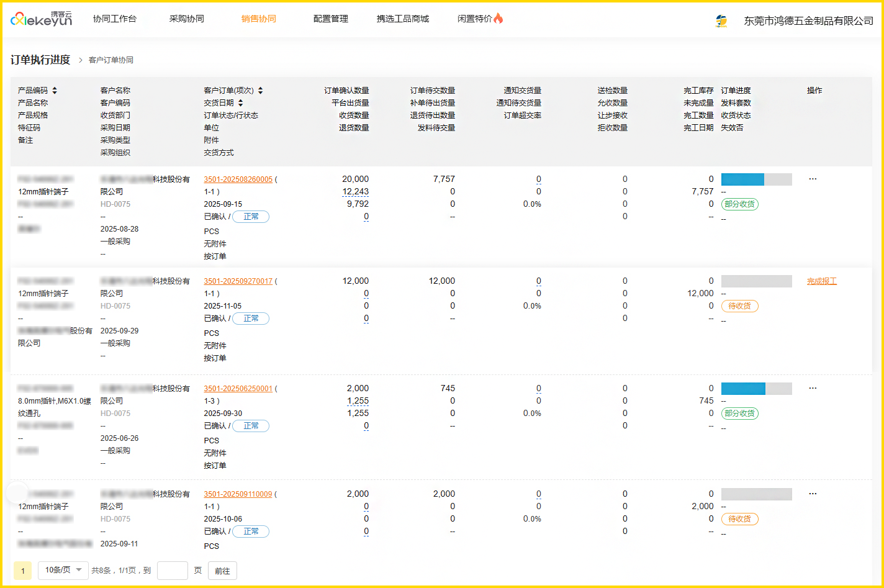The height and width of the screenshot is (588, 884).
Task: Click the page number input field
Action: pyautogui.click(x=172, y=571)
